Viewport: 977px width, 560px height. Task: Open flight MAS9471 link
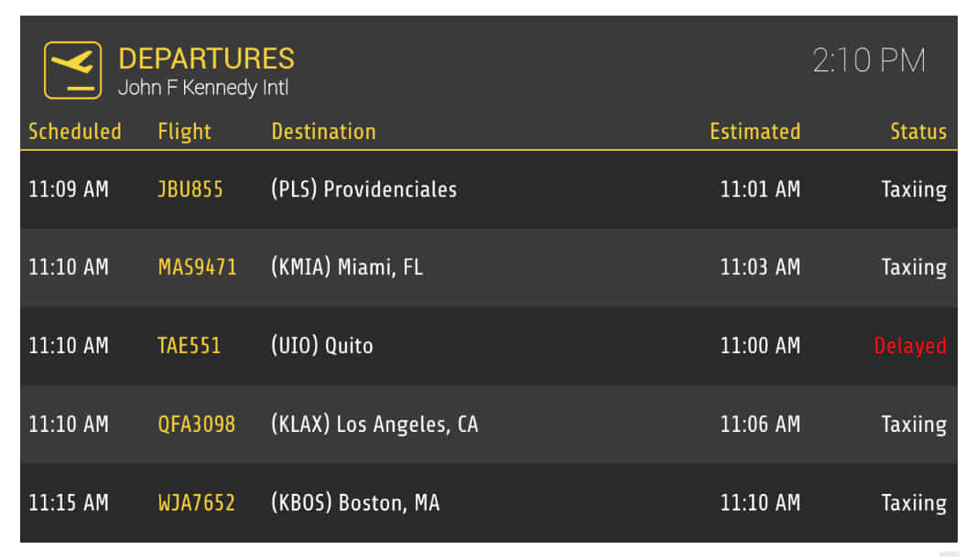pos(197,267)
